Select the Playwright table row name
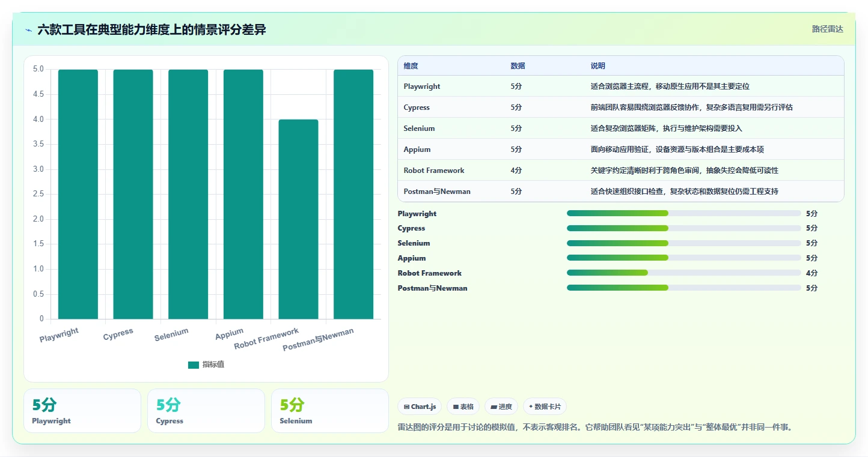Screen dimensions: 868x457 422,86
